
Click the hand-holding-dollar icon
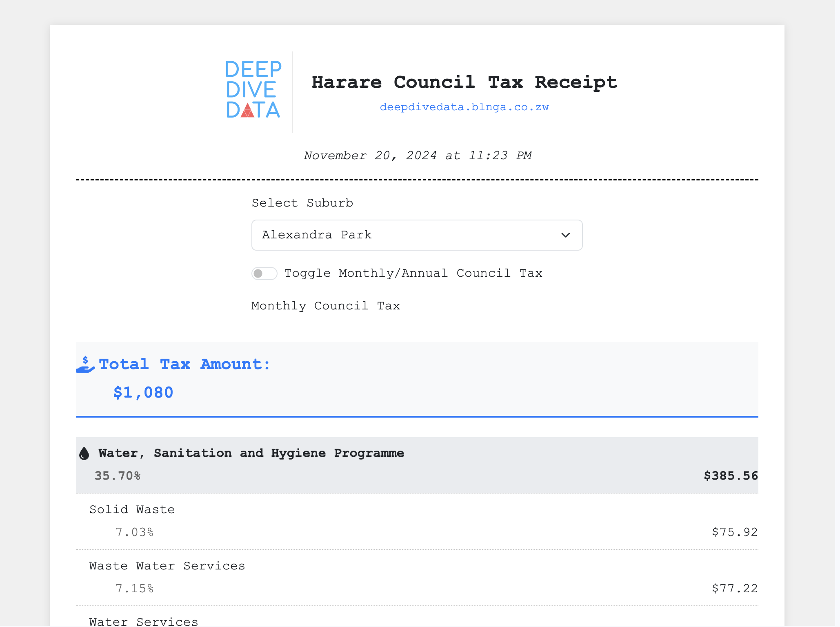click(85, 365)
